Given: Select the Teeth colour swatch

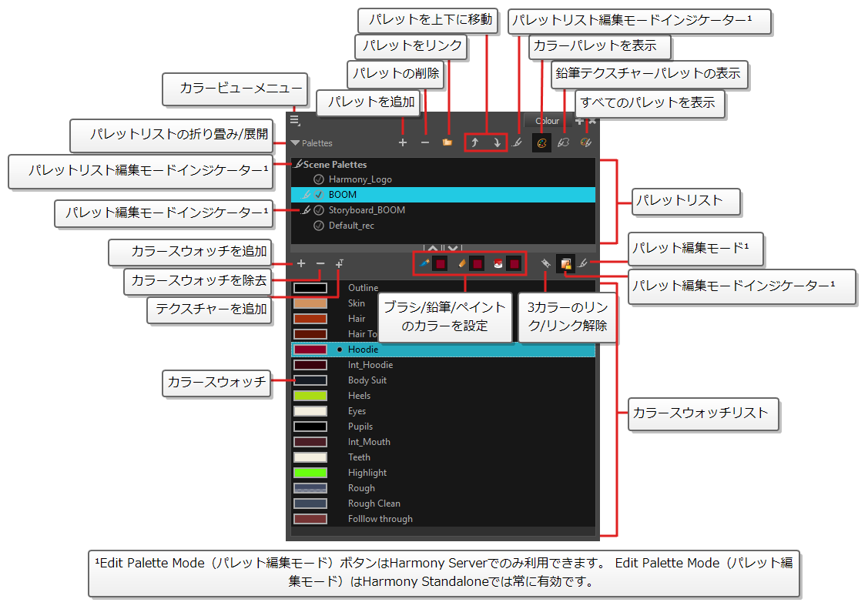Looking at the screenshot, I should pyautogui.click(x=310, y=457).
